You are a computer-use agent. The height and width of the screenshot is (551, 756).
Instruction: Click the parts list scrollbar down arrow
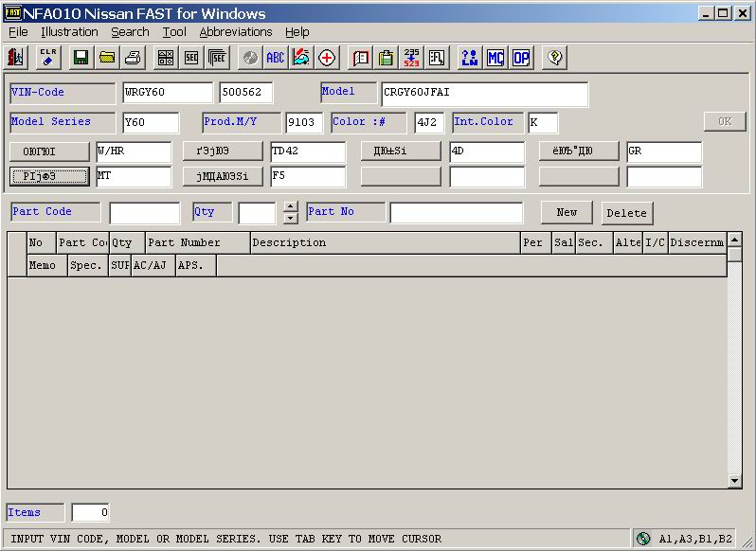point(734,480)
